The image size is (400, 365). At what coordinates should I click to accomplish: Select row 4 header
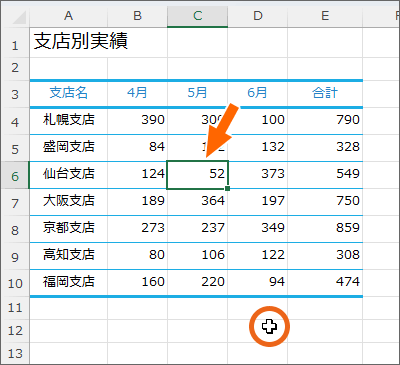point(15,121)
